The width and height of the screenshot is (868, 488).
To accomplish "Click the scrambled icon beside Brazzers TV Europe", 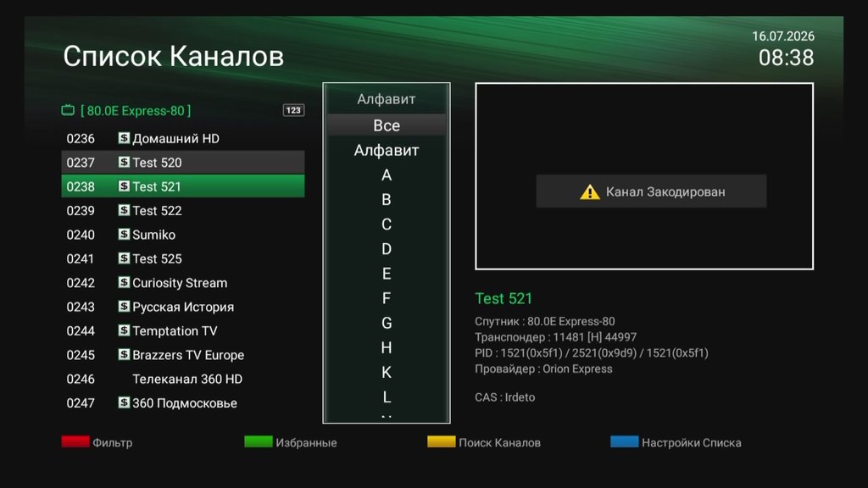I will coord(124,355).
